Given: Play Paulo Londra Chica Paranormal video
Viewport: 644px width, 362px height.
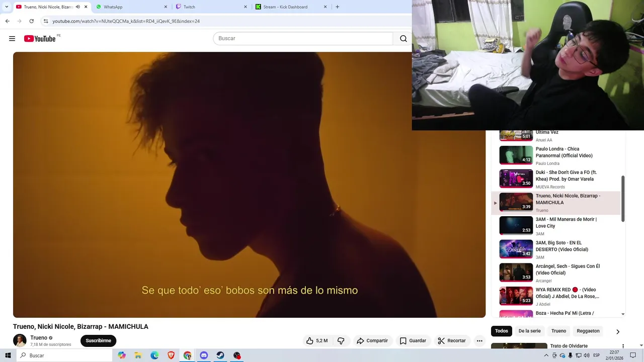Looking at the screenshot, I should click(x=556, y=156).
